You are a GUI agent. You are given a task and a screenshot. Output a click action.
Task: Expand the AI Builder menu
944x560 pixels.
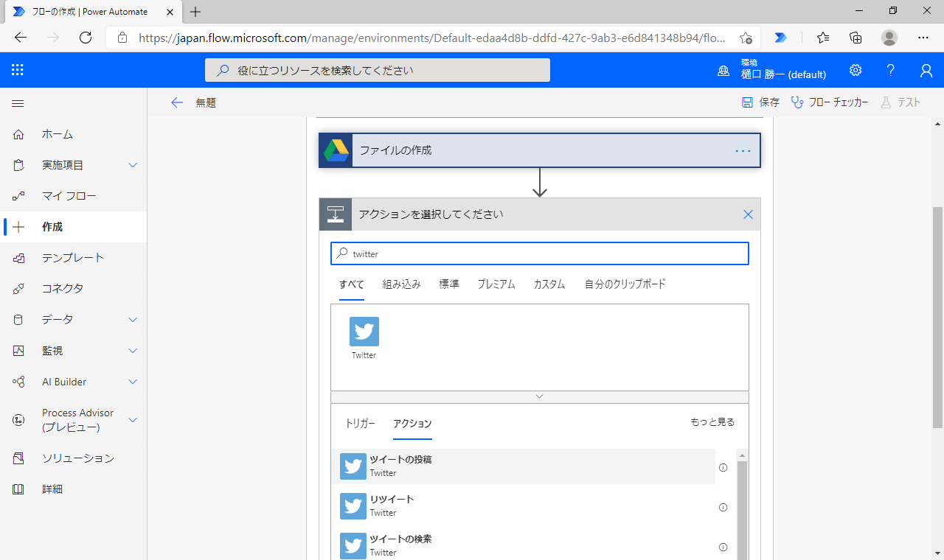(x=133, y=382)
